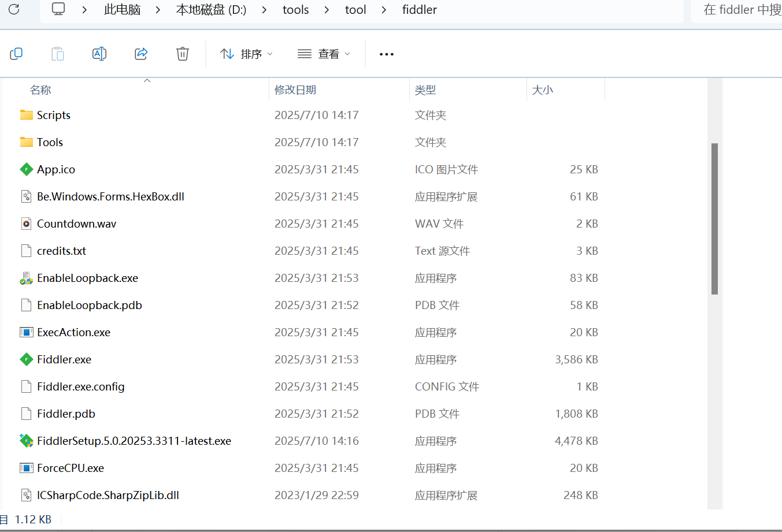Select the file name ForceCPU.exe
Viewport: 782px width, 532px height.
coord(71,468)
